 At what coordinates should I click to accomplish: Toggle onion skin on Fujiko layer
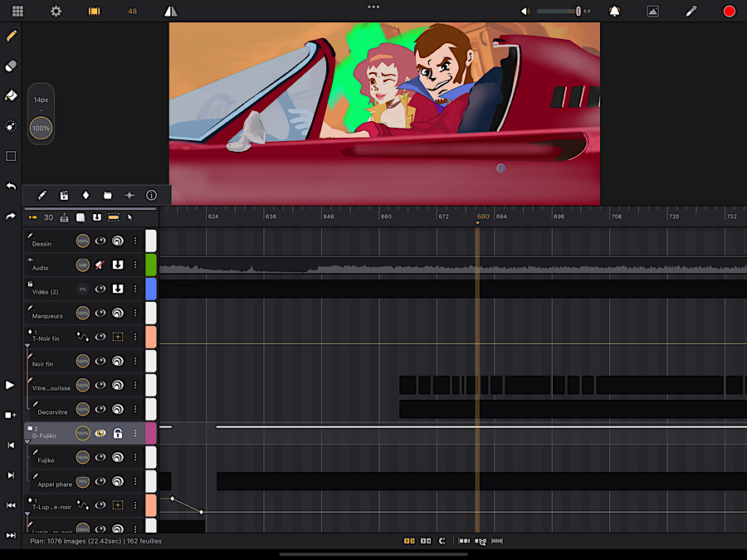(118, 458)
